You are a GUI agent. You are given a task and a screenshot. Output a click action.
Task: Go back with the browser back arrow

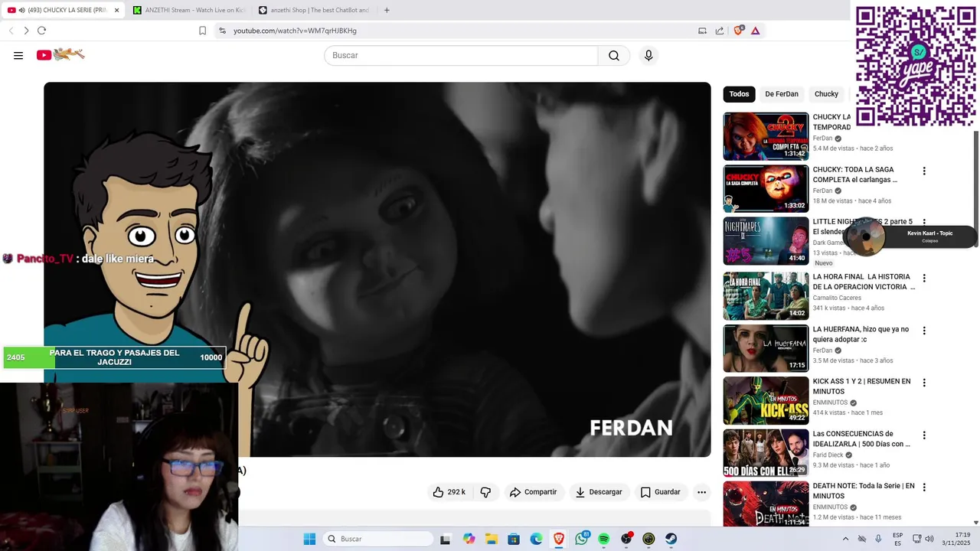(x=11, y=31)
